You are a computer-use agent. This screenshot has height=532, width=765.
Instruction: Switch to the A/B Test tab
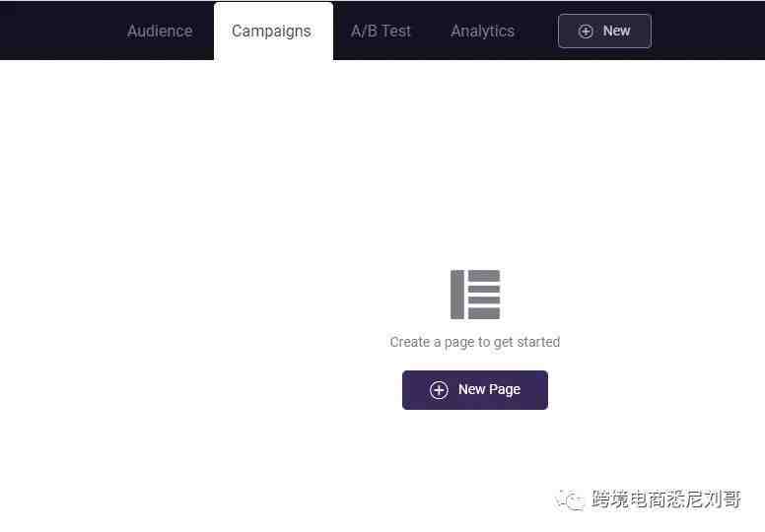coord(381,32)
